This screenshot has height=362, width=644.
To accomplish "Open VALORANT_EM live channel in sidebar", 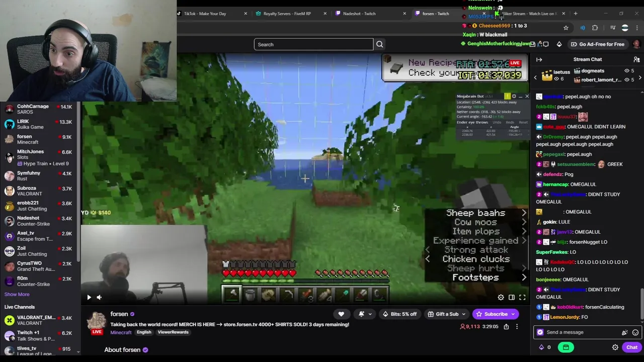I will coord(38,320).
